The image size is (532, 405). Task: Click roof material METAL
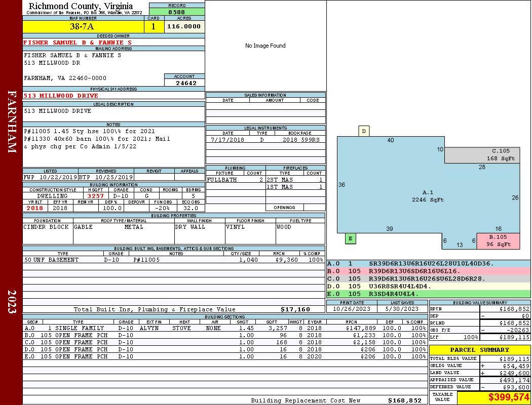[134, 227]
